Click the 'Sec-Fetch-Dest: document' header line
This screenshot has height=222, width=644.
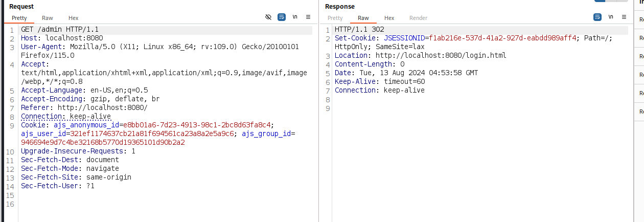pyautogui.click(x=70, y=160)
